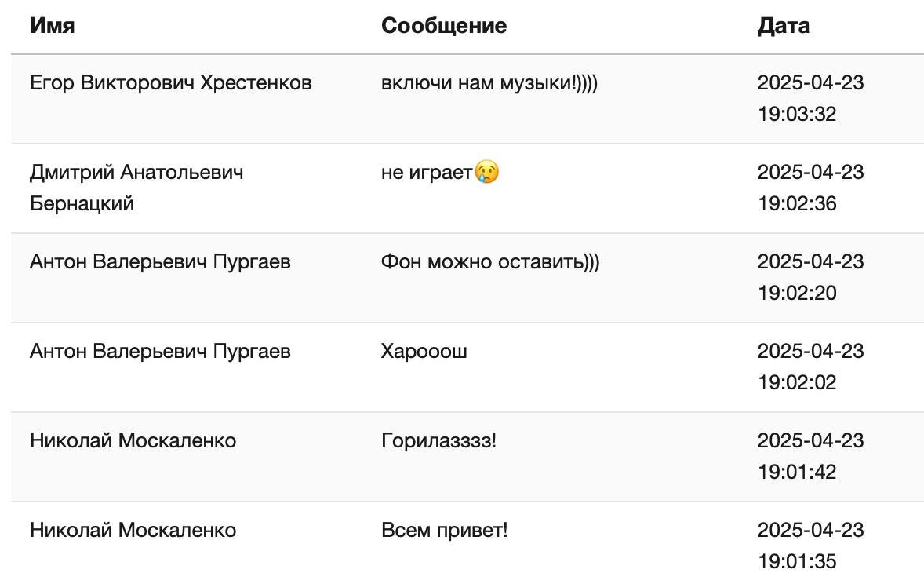Click the Дата column header

pyautogui.click(x=783, y=25)
